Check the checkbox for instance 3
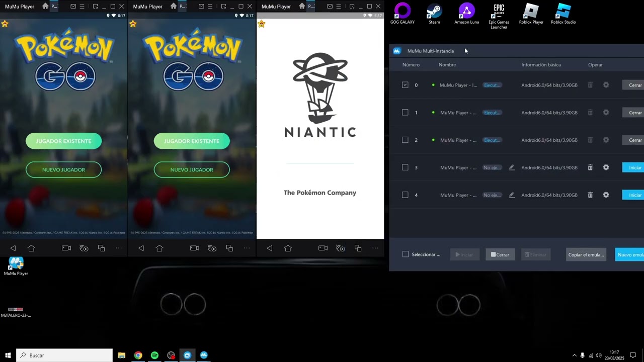 (405, 167)
